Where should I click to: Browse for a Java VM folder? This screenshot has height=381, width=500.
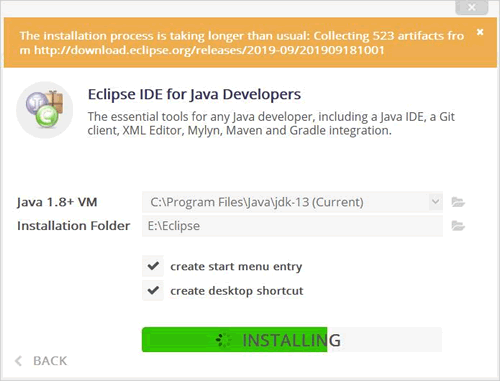point(458,202)
